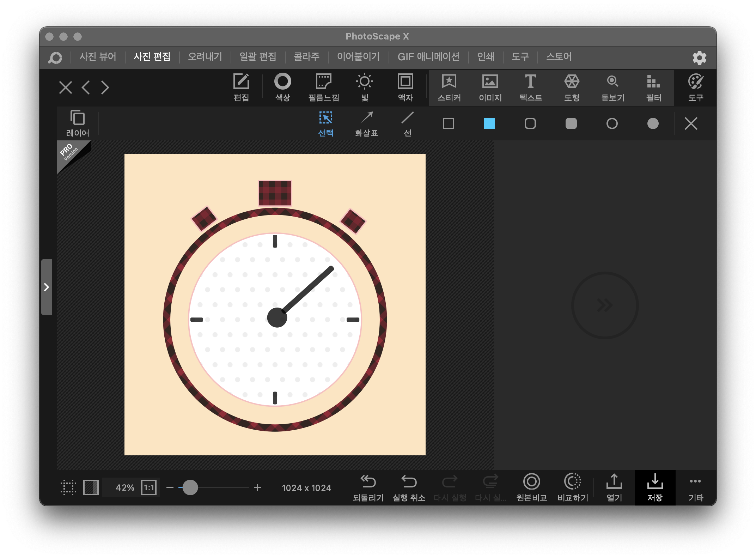756x558 pixels.
Task: Select the 텍스트 (Text) tool
Action: [x=531, y=87]
